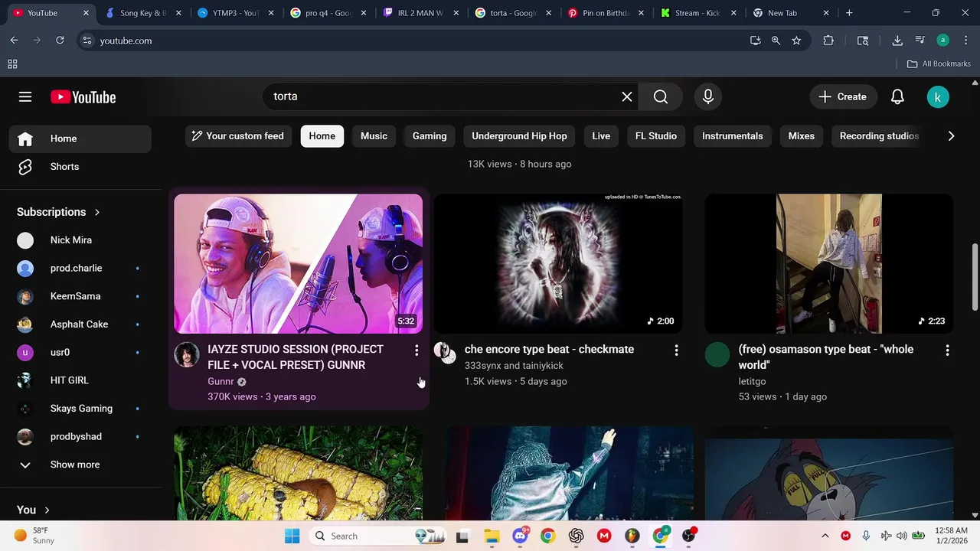Screen dimensions: 980x551
Task: Select the Underground Hip Hop chip
Action: (x=519, y=136)
